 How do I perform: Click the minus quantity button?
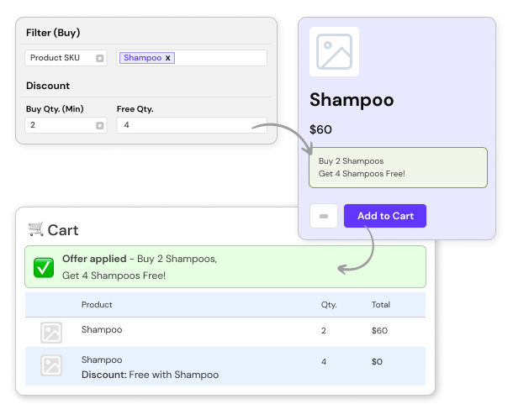[324, 216]
